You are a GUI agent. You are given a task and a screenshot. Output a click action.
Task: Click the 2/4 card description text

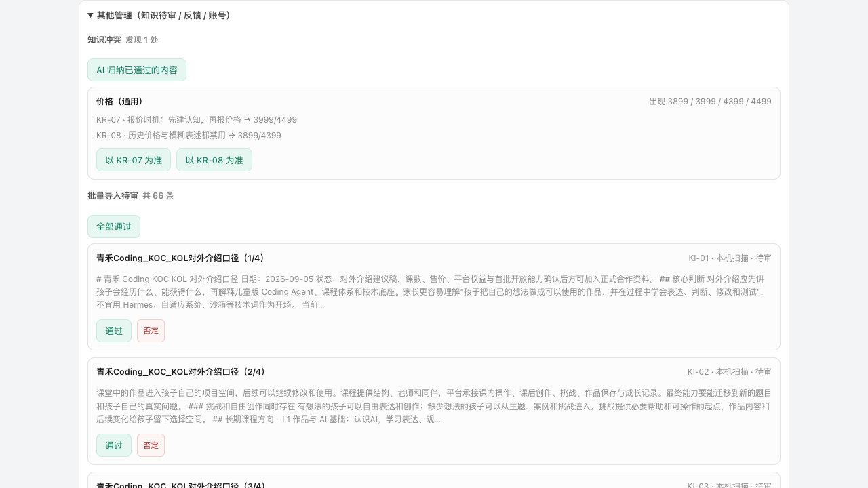point(434,406)
